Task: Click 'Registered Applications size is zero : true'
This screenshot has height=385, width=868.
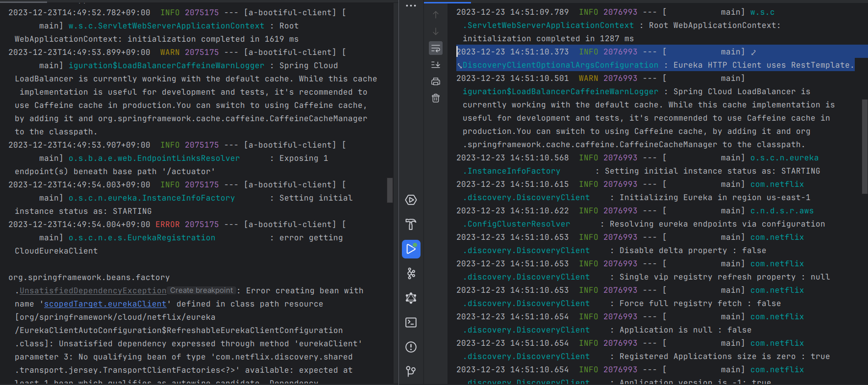Action: [725, 357]
